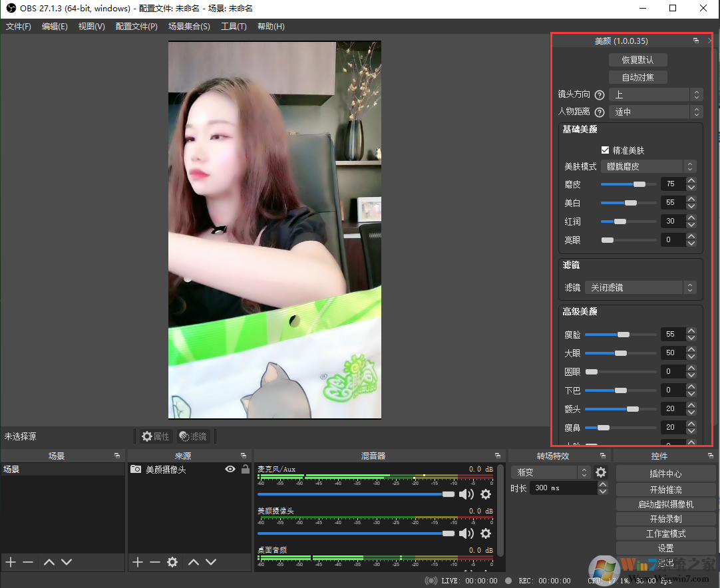Screen dimensions: 720x588
Task: Click the 磨皮 slider handle
Action: pos(639,184)
